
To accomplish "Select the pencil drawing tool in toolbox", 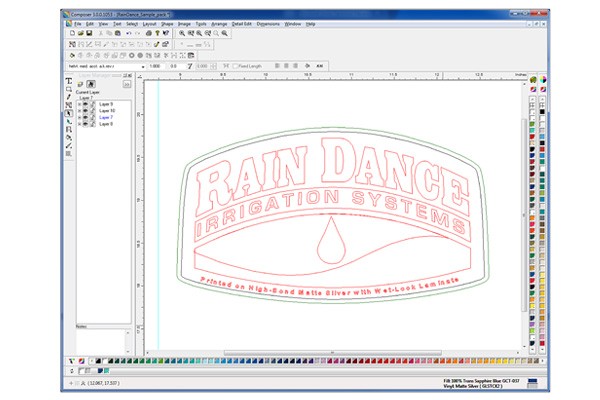I will click(68, 97).
